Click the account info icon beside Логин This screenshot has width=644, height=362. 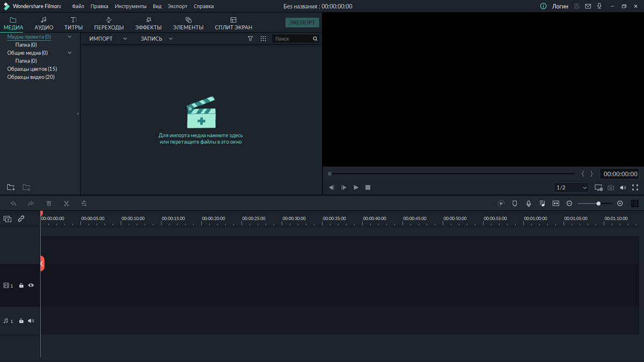click(543, 6)
